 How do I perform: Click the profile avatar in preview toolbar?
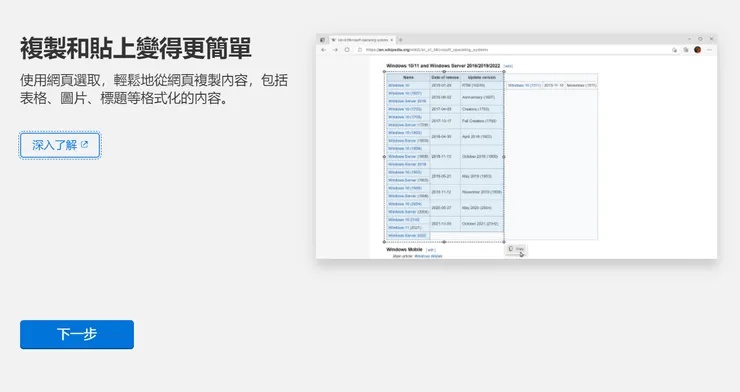(x=698, y=50)
